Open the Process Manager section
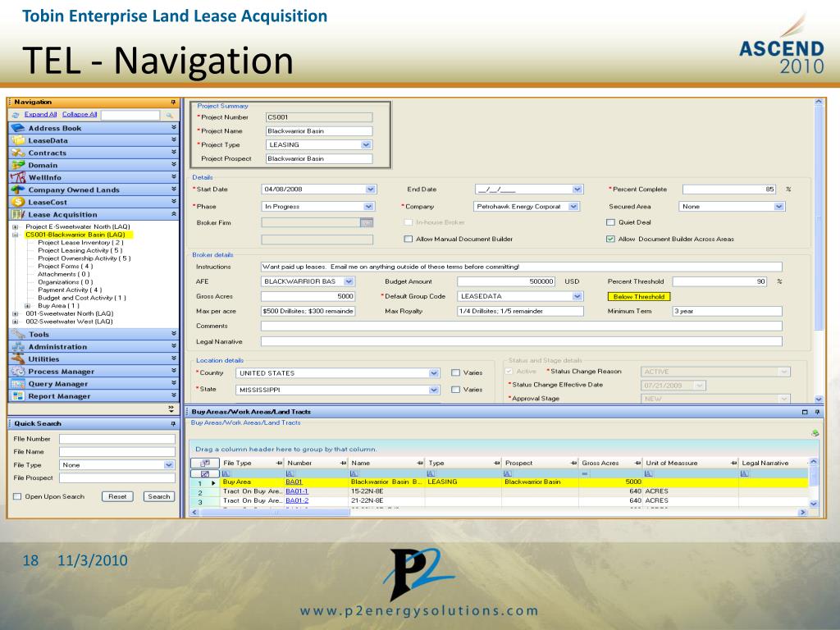 point(94,372)
